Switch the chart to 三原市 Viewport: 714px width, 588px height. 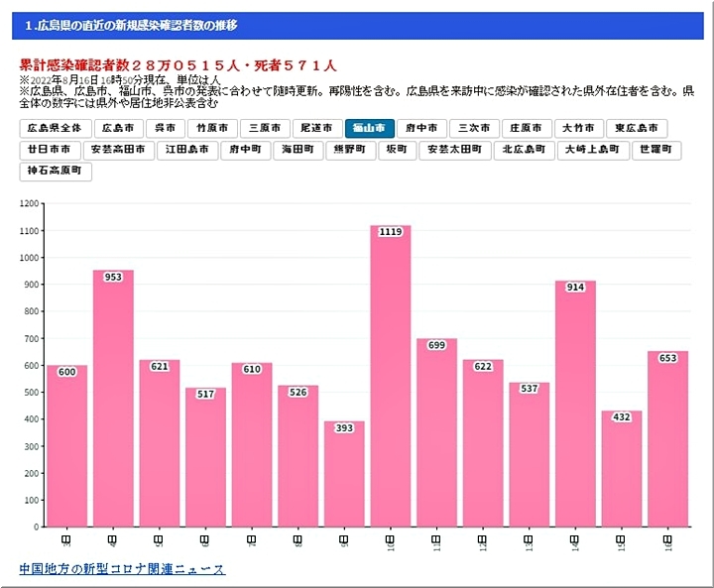[266, 128]
